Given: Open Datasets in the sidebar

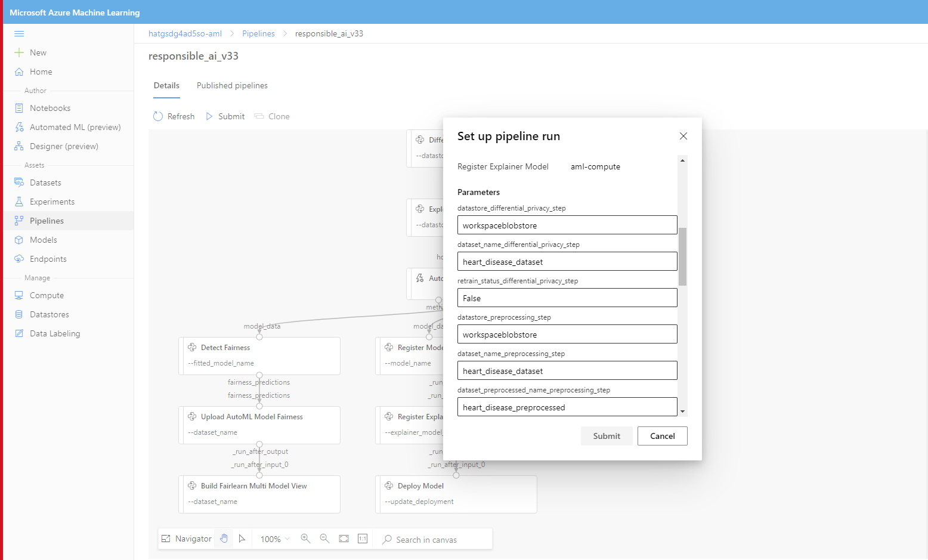Looking at the screenshot, I should point(68,182).
